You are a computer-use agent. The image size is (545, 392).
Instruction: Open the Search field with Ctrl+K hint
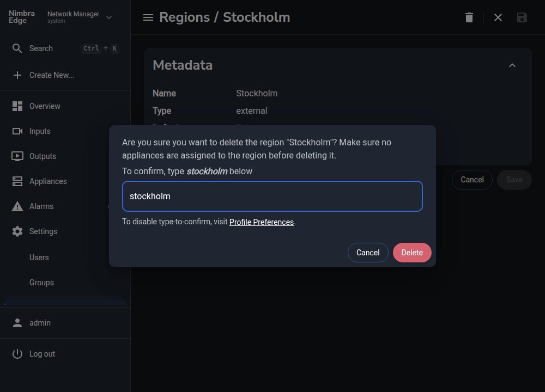tap(65, 48)
